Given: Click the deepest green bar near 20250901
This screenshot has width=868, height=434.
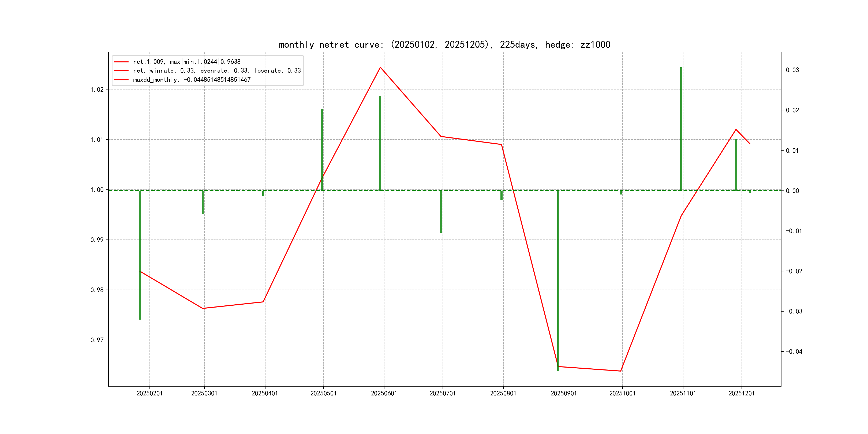Looking at the screenshot, I should coord(558,280).
